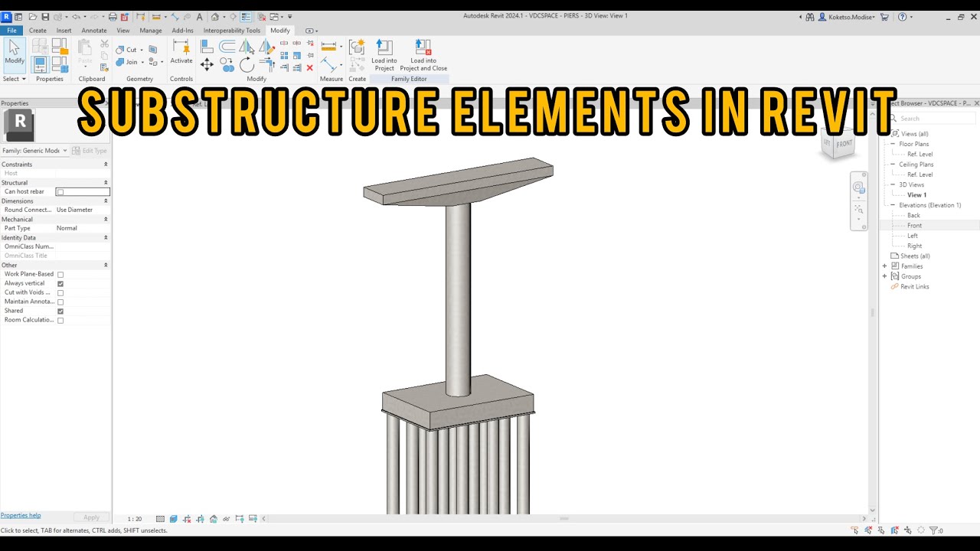Image resolution: width=980 pixels, height=551 pixels.
Task: Click the Offset tool icon
Action: 227,47
